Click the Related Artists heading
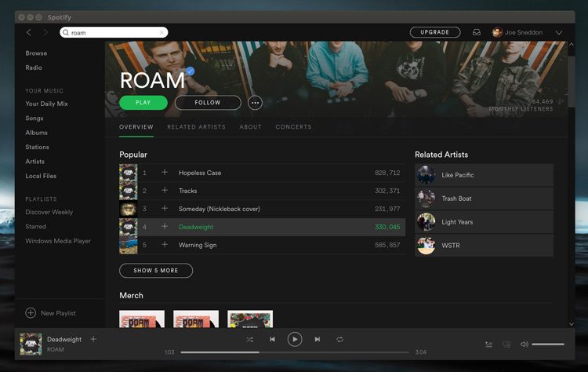This screenshot has width=588, height=372. pos(441,155)
